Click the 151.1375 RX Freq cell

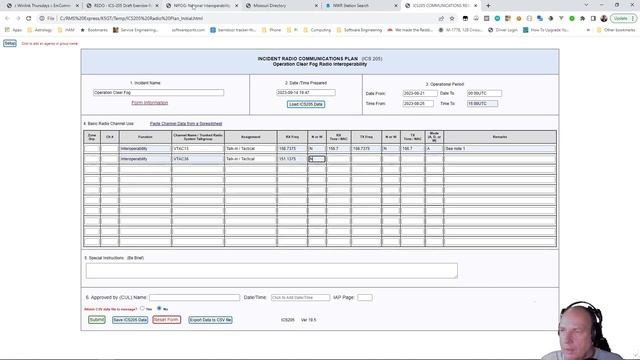(x=292, y=159)
